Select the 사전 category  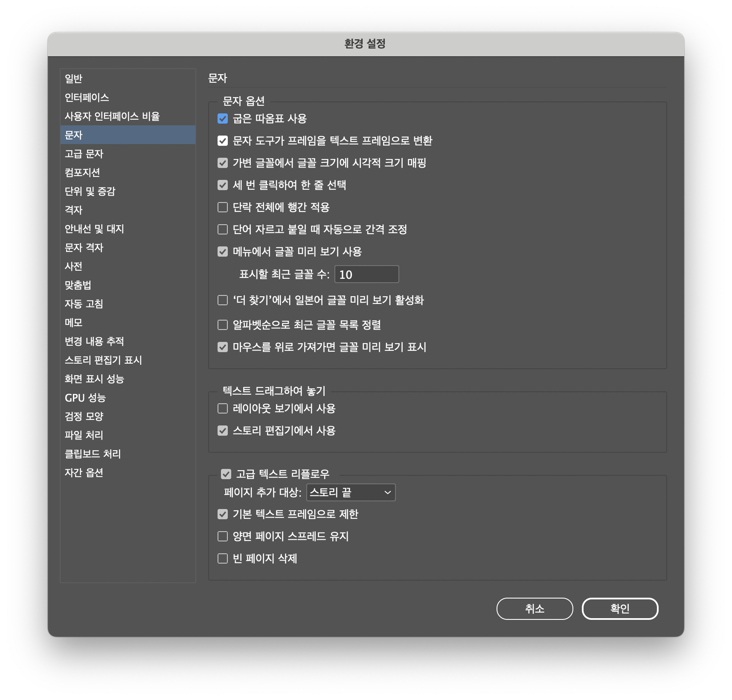click(x=128, y=266)
